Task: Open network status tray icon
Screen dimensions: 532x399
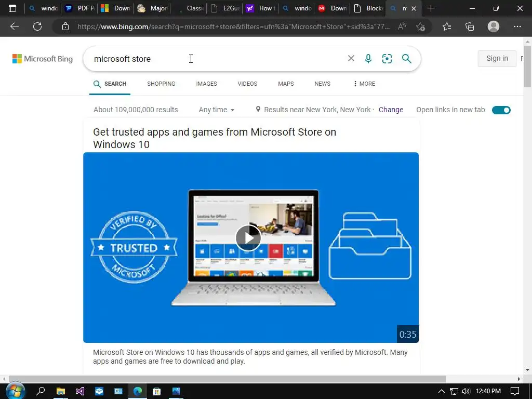Action: click(x=454, y=391)
